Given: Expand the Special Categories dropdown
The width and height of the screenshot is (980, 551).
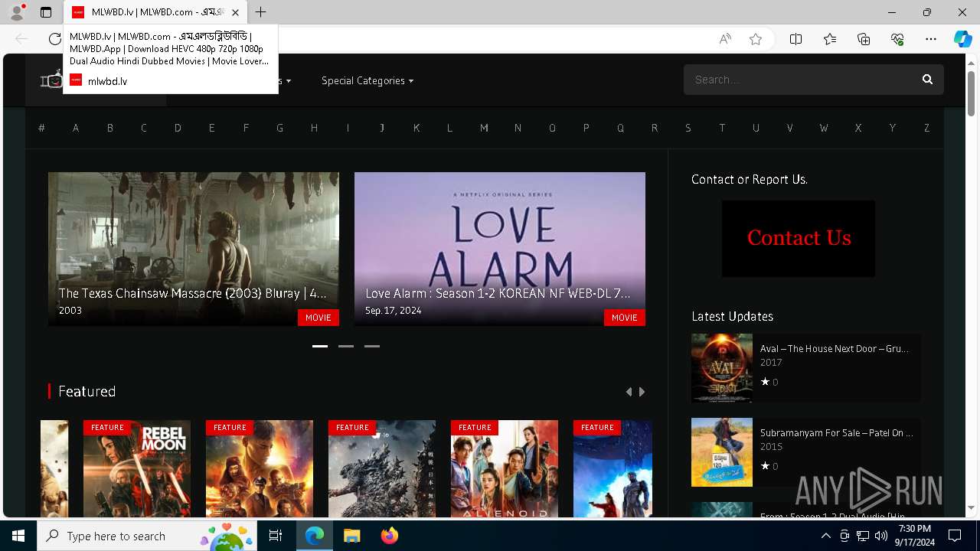Looking at the screenshot, I should click(367, 80).
